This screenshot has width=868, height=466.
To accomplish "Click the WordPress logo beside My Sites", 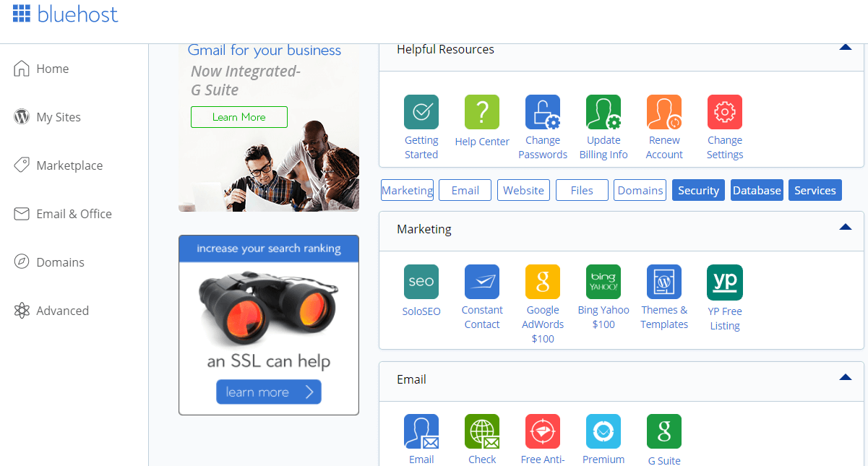I will click(x=22, y=116).
